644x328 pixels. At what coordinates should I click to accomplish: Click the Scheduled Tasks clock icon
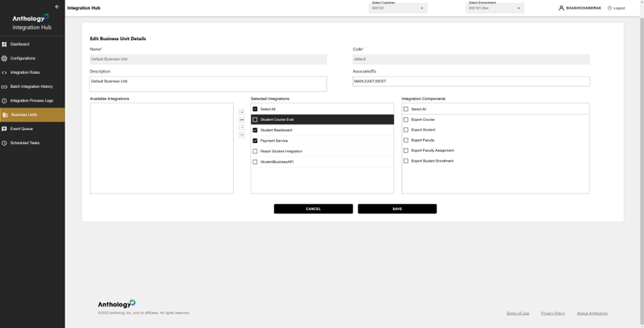click(4, 143)
